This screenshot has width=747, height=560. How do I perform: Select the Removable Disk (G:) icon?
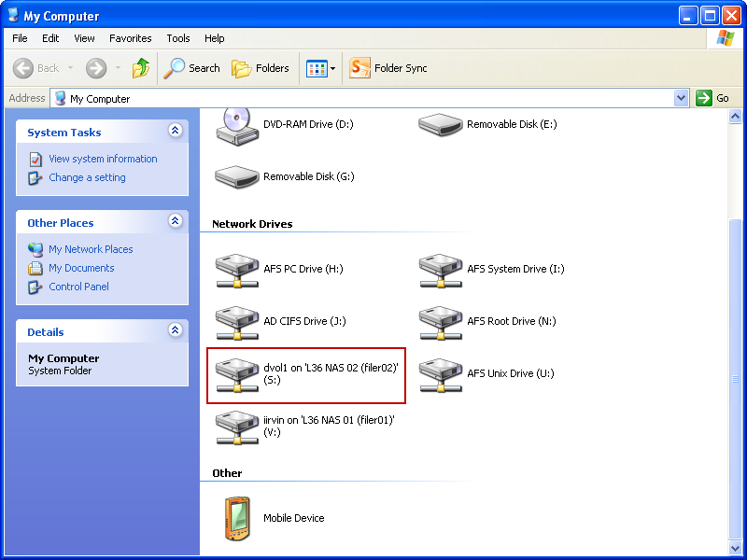tap(237, 176)
